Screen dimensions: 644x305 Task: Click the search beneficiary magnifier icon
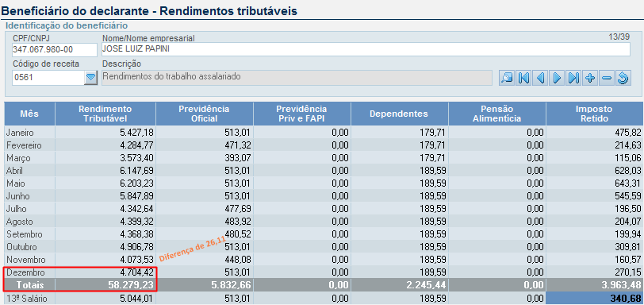coord(507,78)
